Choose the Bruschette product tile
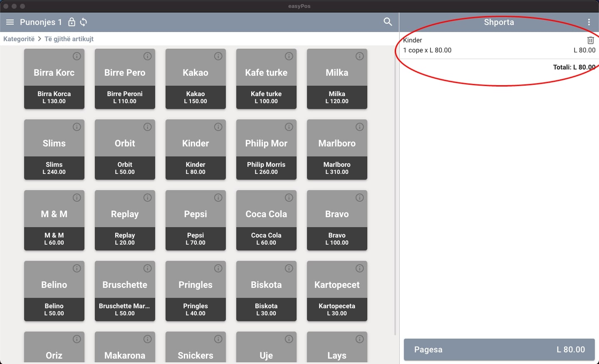 pyautogui.click(x=125, y=291)
